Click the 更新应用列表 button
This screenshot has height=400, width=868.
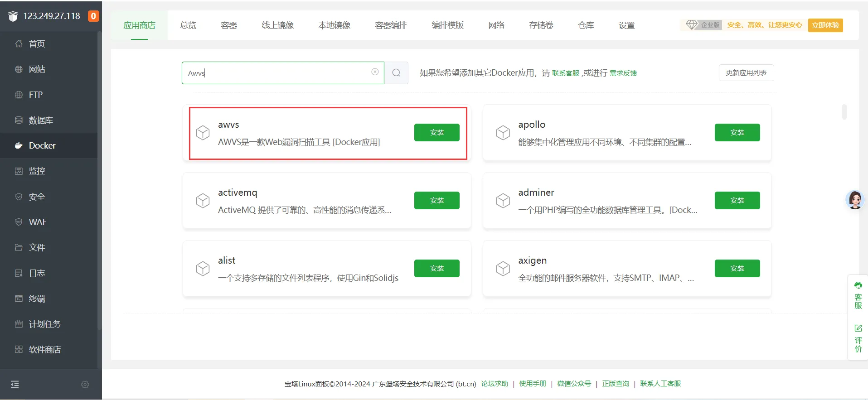coord(747,73)
